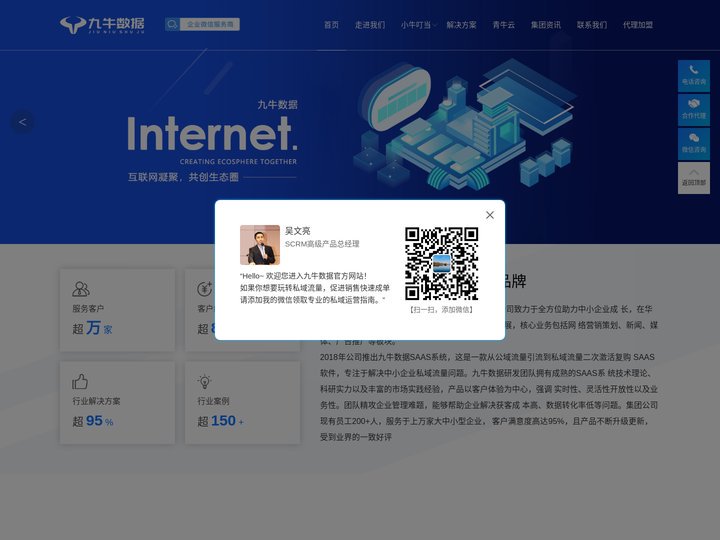Expand the 小牛叮当 dropdown menu
The image size is (720, 540).
[418, 25]
